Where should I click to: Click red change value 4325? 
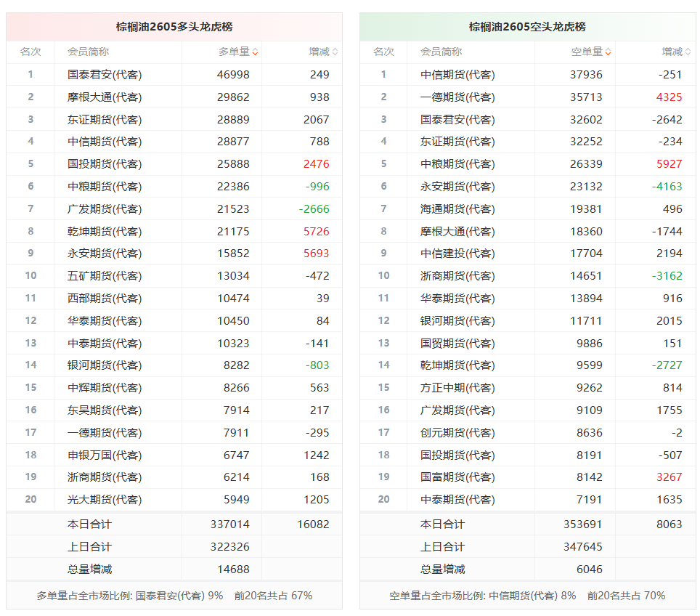click(670, 97)
